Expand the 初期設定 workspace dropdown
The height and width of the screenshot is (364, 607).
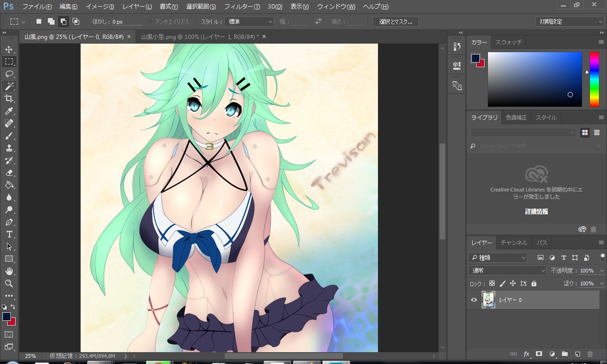point(570,22)
